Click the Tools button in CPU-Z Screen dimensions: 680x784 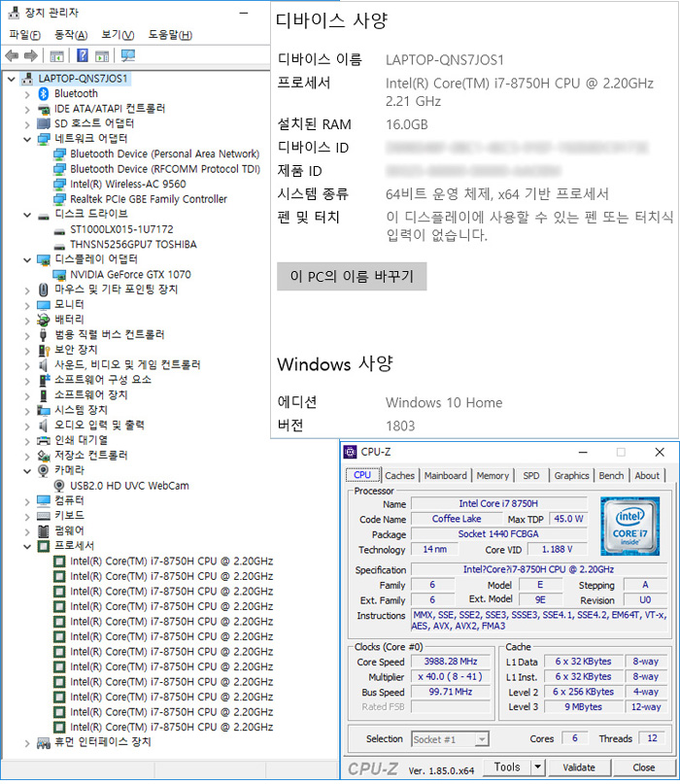(507, 767)
